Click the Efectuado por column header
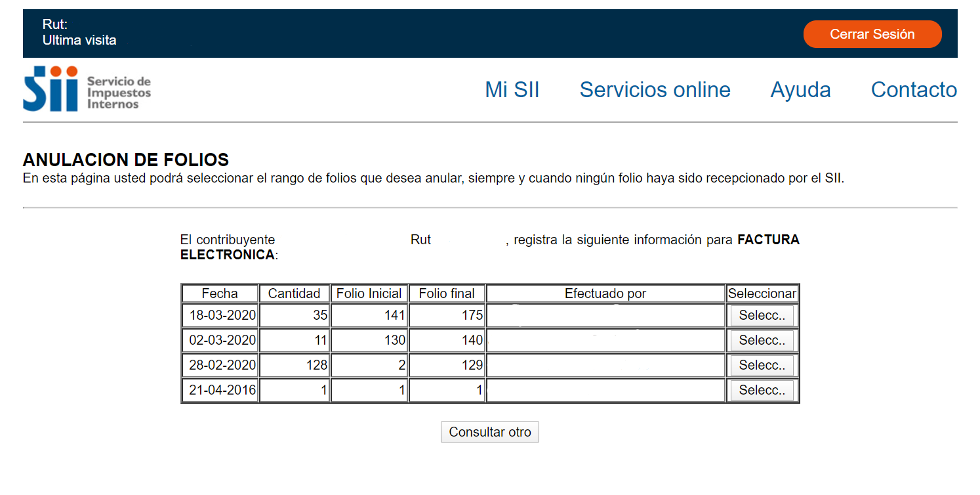The width and height of the screenshot is (980, 495). [605, 293]
